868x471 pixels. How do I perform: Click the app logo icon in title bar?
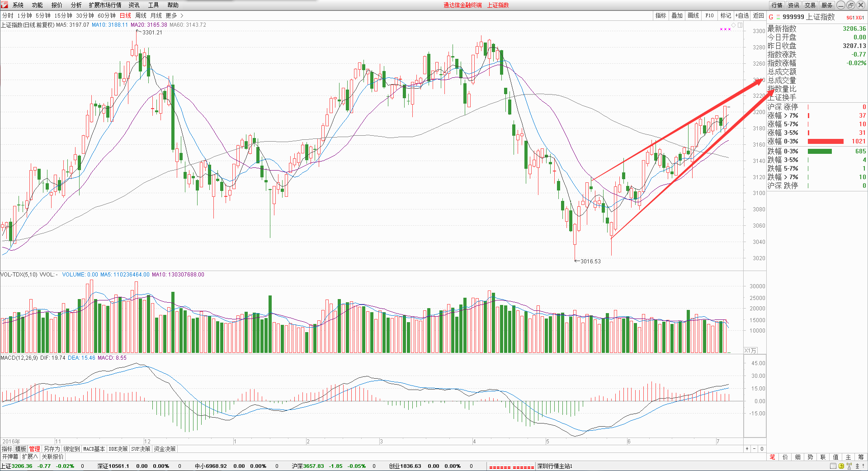(x=4, y=5)
